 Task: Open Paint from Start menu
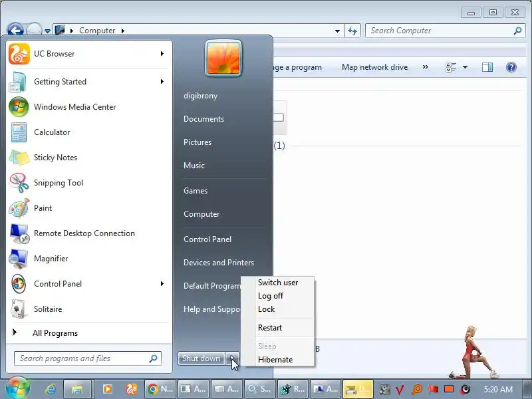click(x=88, y=208)
